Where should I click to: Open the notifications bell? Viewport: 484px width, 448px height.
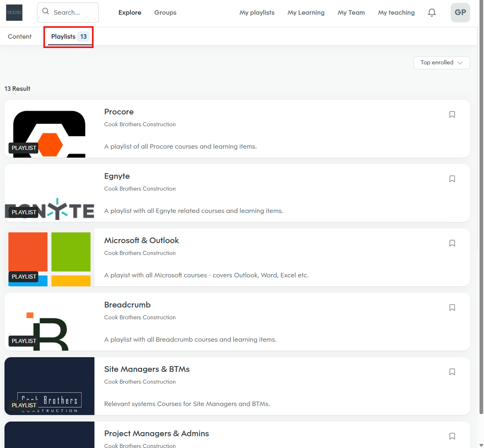point(432,13)
